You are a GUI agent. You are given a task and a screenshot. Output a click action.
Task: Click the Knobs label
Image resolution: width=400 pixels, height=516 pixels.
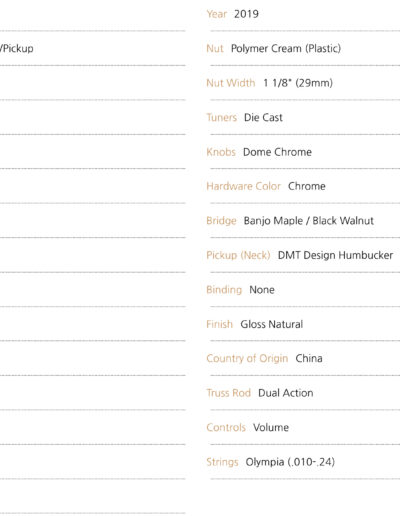tap(221, 152)
